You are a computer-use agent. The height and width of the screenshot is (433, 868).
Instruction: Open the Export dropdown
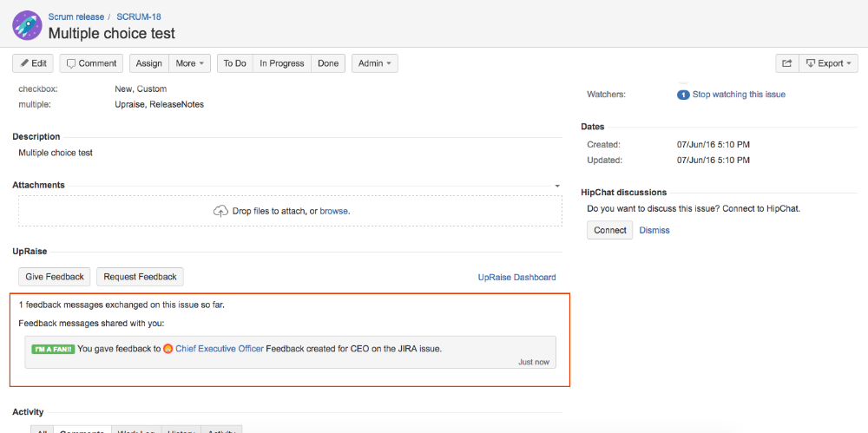click(x=828, y=63)
